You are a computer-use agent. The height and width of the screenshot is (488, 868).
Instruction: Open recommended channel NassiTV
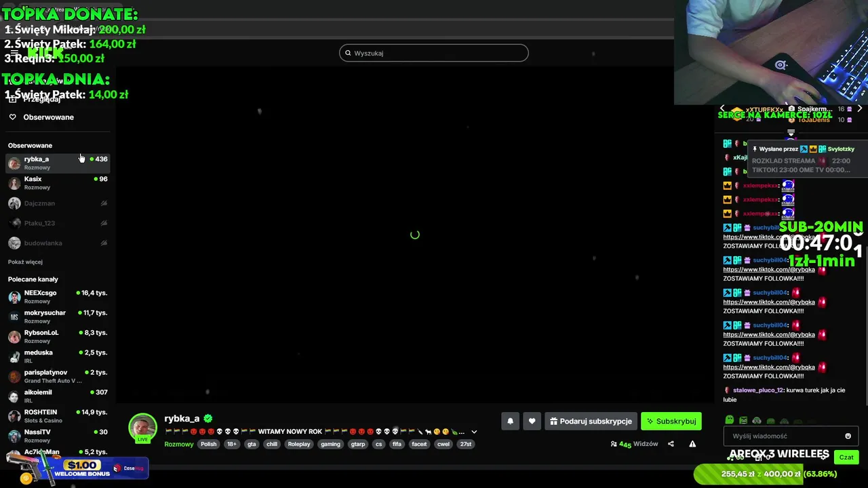[x=57, y=436]
